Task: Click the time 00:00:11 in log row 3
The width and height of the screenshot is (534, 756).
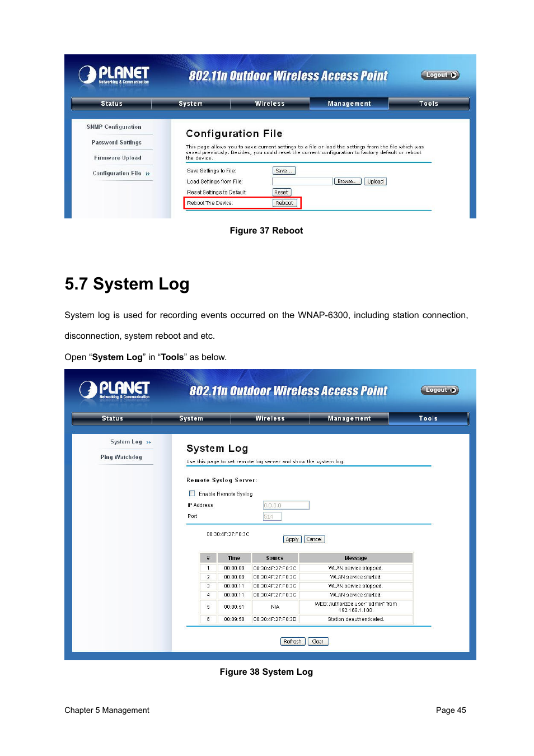Action: [x=234, y=586]
